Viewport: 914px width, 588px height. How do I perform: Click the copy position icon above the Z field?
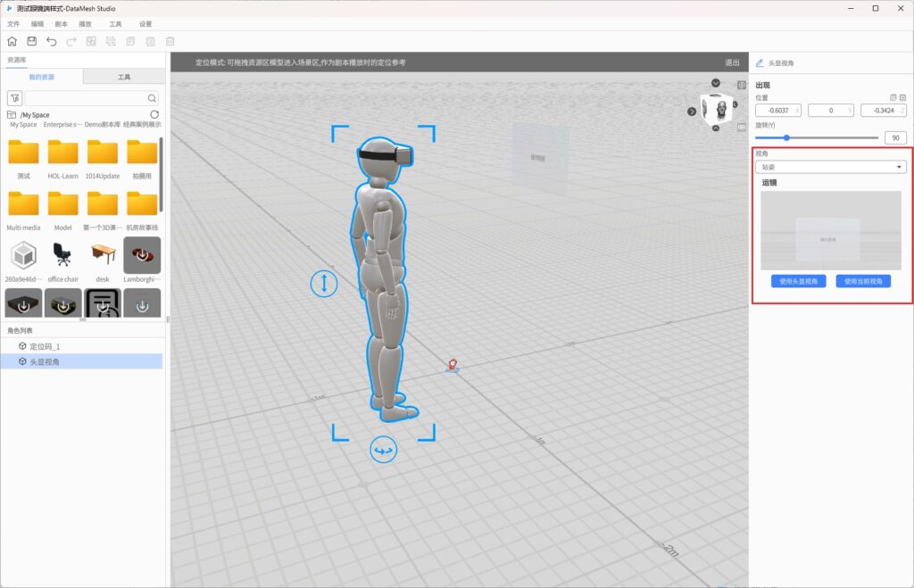[x=893, y=97]
